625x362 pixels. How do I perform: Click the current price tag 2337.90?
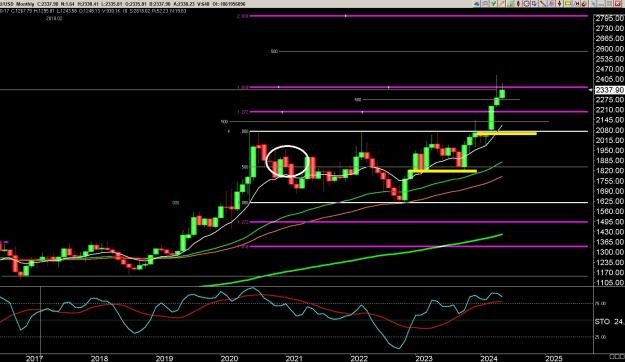tap(609, 90)
